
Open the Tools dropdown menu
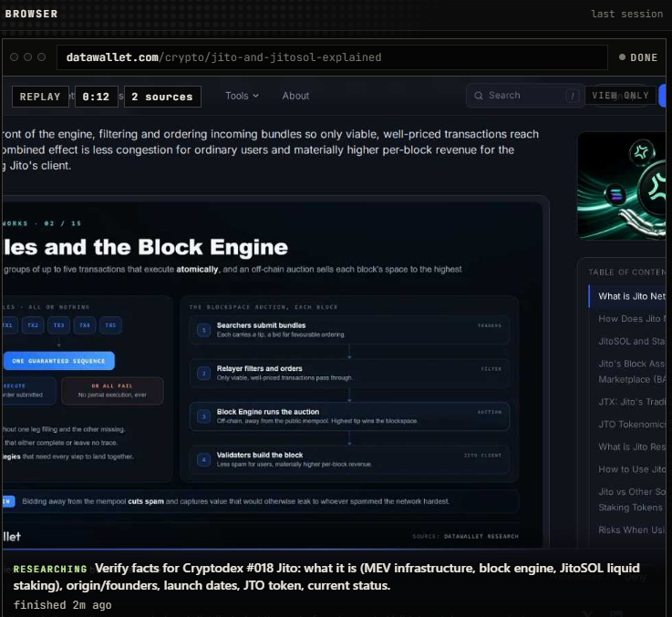coord(243,96)
